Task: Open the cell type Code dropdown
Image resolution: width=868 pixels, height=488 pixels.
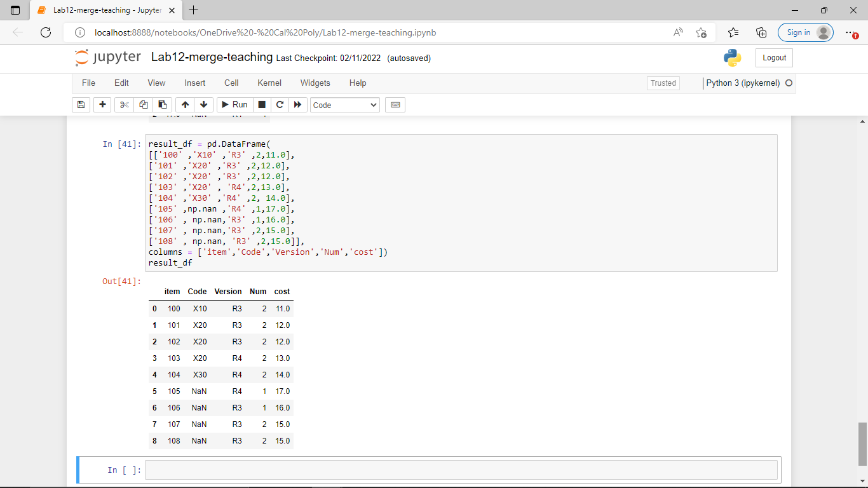Action: (x=345, y=105)
